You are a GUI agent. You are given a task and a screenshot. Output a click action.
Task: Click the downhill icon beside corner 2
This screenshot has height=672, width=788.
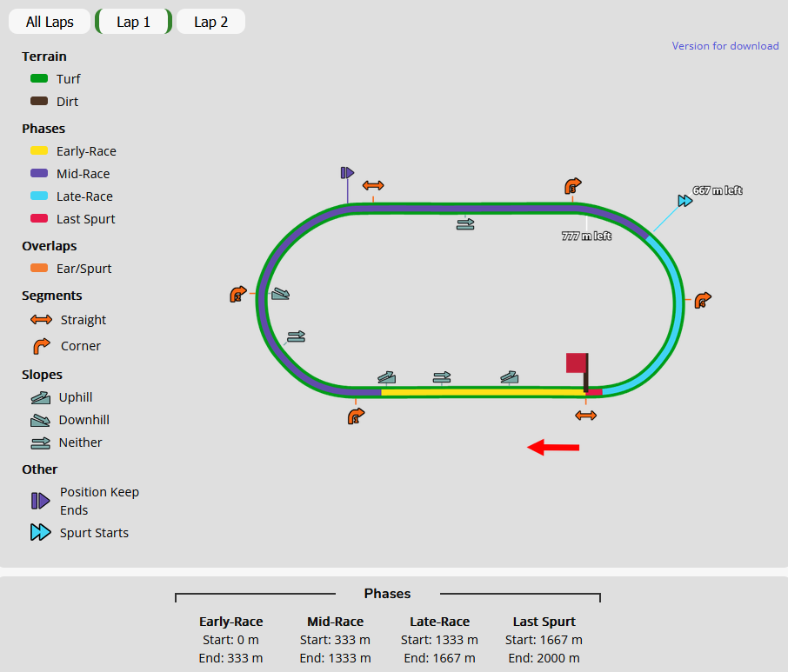pos(280,294)
